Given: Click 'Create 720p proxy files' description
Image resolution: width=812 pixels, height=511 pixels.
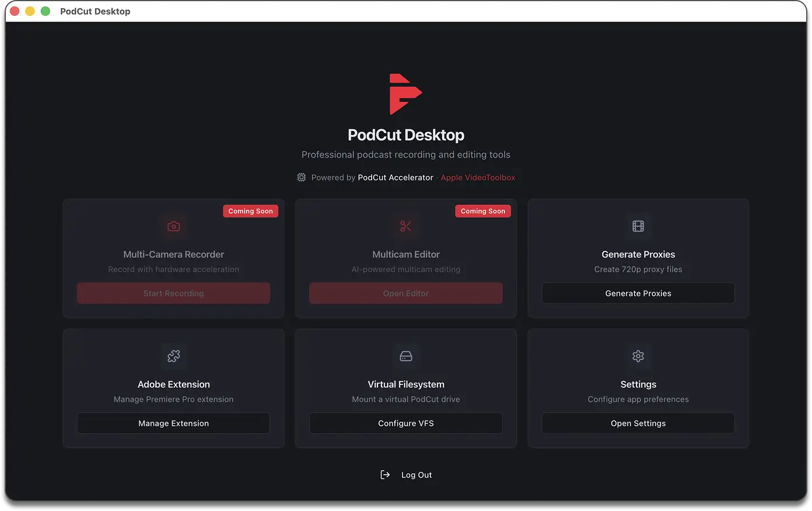Looking at the screenshot, I should [x=638, y=269].
